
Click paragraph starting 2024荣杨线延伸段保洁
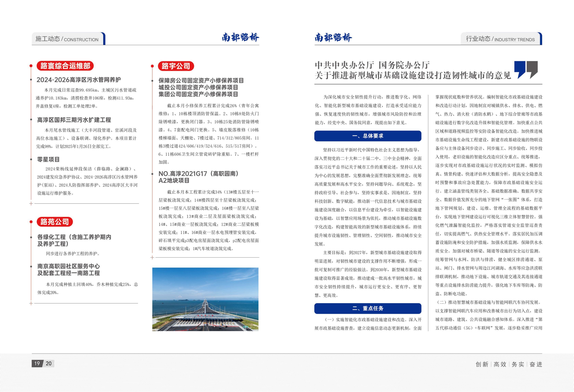coord(87,181)
